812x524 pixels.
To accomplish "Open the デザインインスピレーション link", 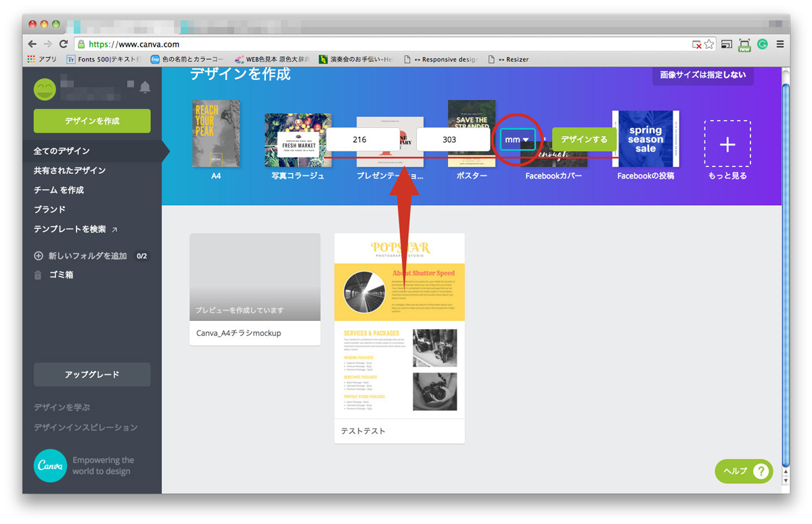I will (x=86, y=427).
